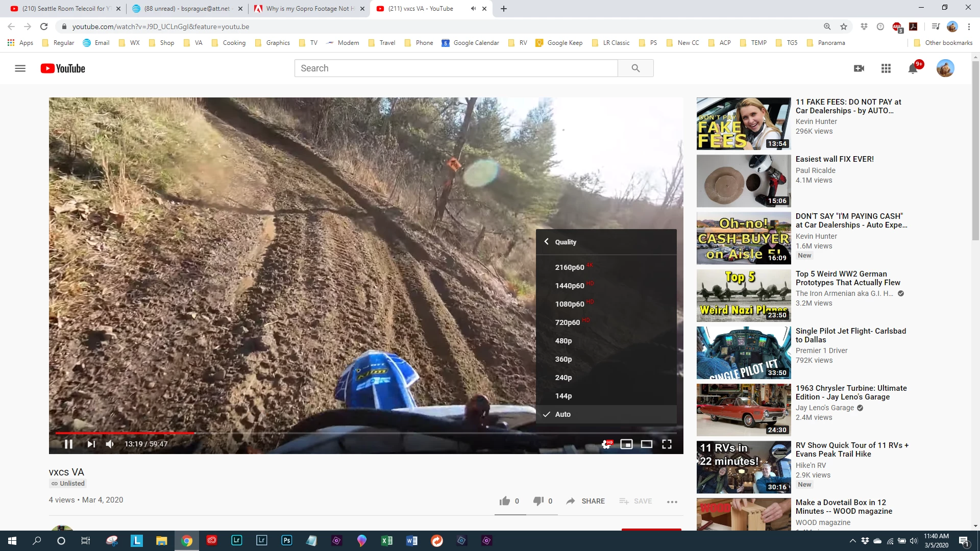Like the video with thumbs up
Screen dimensions: 980x551
(x=505, y=501)
